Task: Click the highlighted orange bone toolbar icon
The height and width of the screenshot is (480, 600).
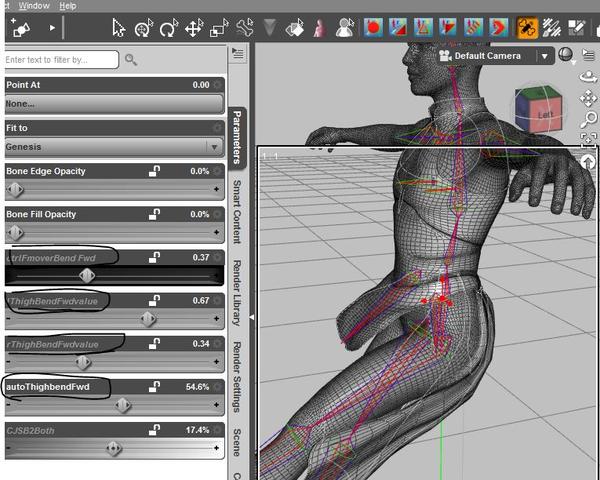Action: (527, 28)
